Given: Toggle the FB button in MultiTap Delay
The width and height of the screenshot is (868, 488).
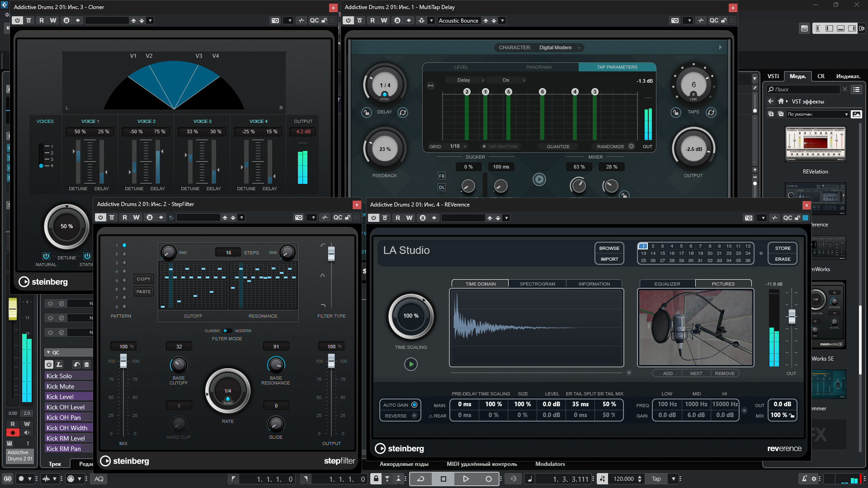Looking at the screenshot, I should [442, 176].
